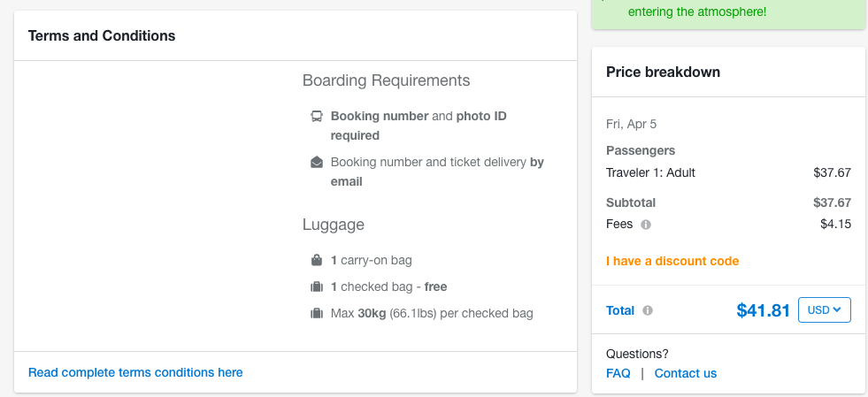Screen dimensions: 868x397
Task: Click the suitcase icon beside Max 30kg
Action: click(316, 313)
